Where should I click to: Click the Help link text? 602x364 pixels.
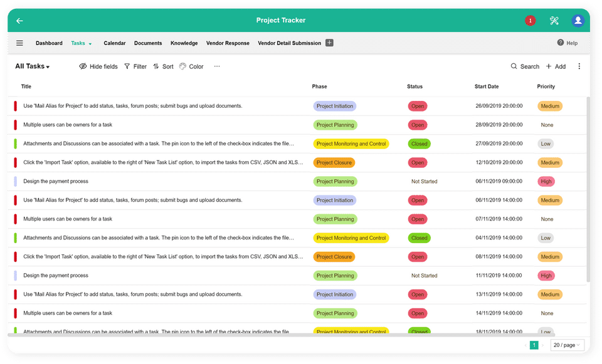(x=572, y=43)
